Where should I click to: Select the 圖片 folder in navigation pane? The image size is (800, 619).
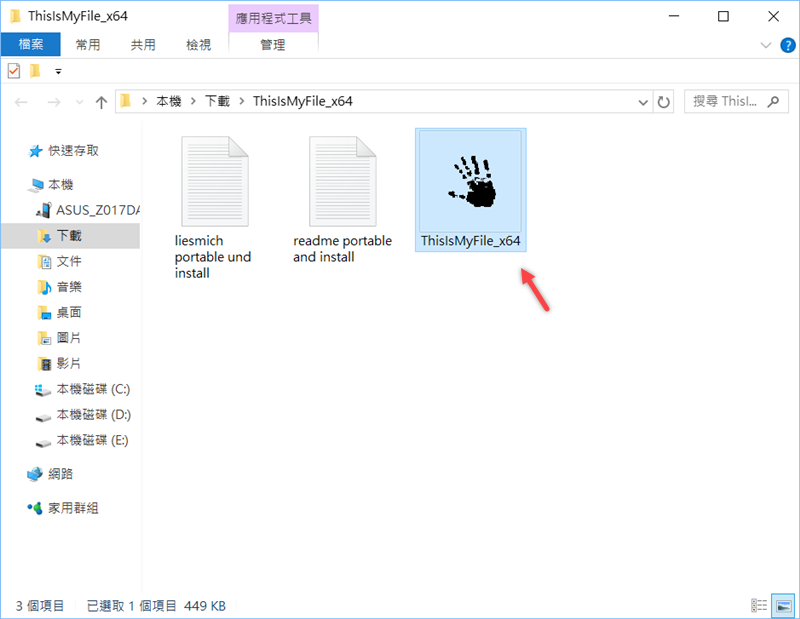click(69, 338)
